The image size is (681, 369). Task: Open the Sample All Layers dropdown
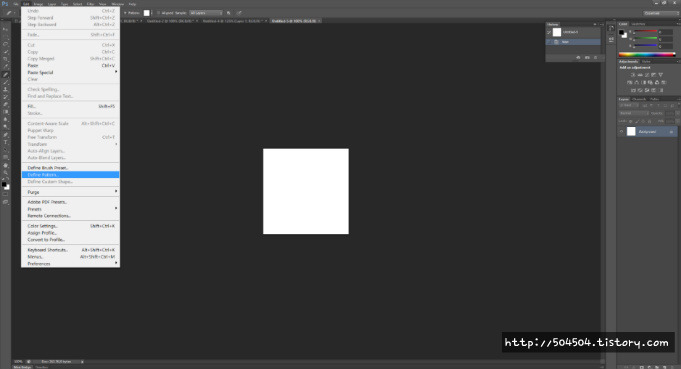(206, 13)
